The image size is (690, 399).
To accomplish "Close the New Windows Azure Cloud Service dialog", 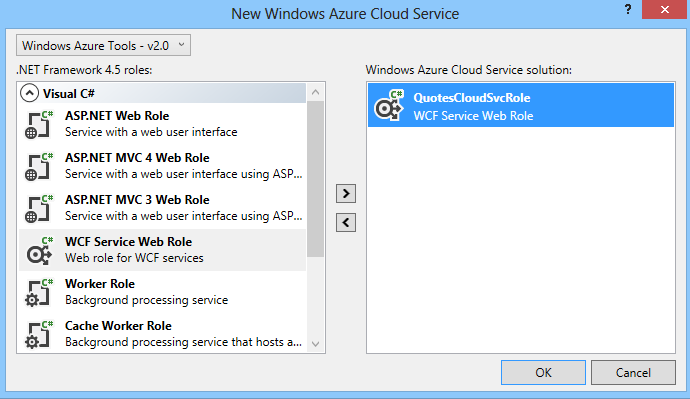I will tap(665, 9).
